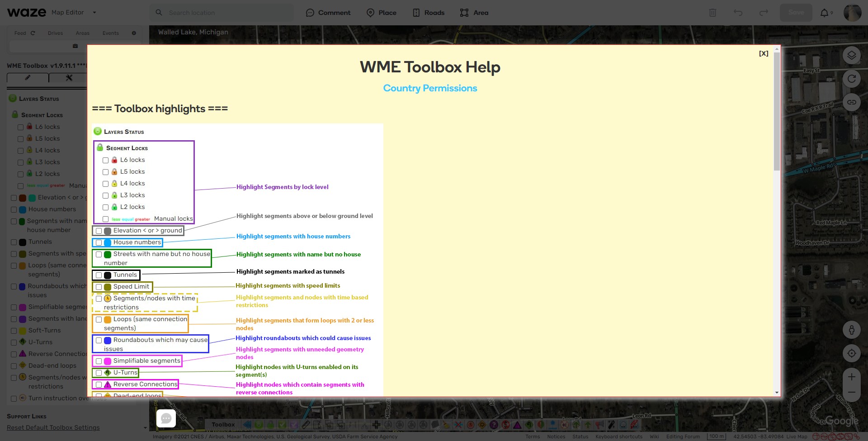Screen dimensions: 868x441
Task: Click the green lock icon on Toolbox bar
Action: (x=270, y=425)
